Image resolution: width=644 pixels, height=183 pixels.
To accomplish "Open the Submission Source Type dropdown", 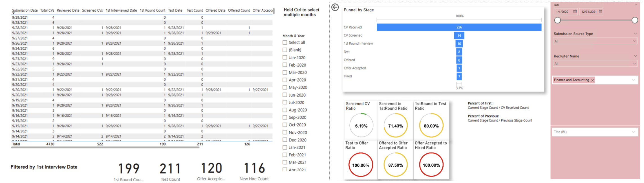I will 595,41.
